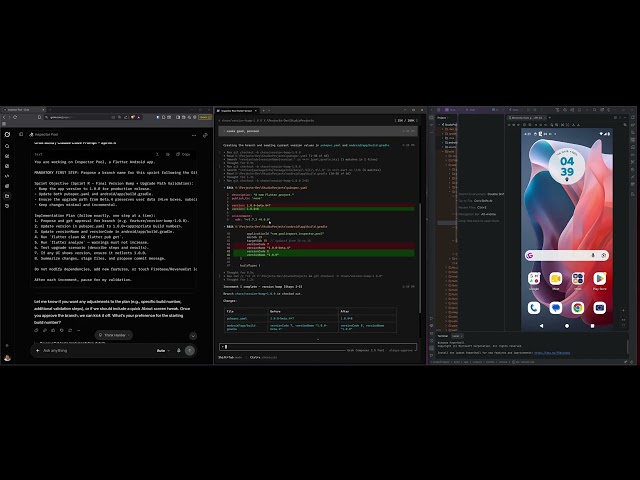The height and width of the screenshot is (480, 640).
Task: Open terminal tab dropdown arrow
Action: tap(269, 111)
